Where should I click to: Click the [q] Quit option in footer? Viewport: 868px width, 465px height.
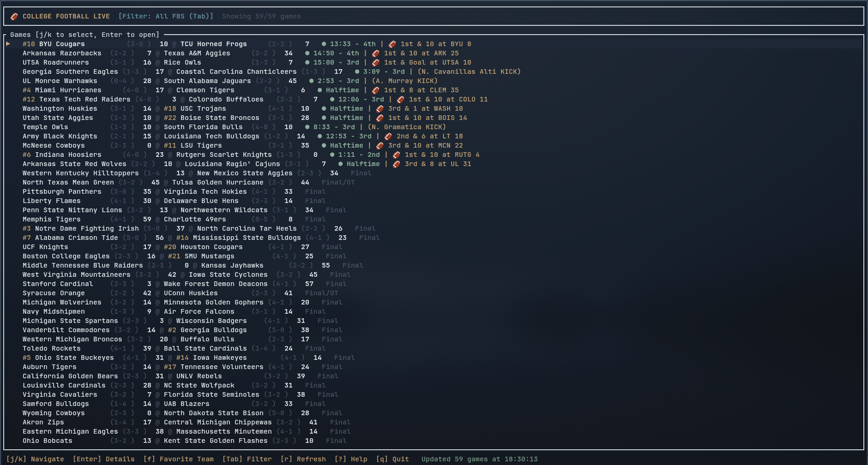point(392,459)
